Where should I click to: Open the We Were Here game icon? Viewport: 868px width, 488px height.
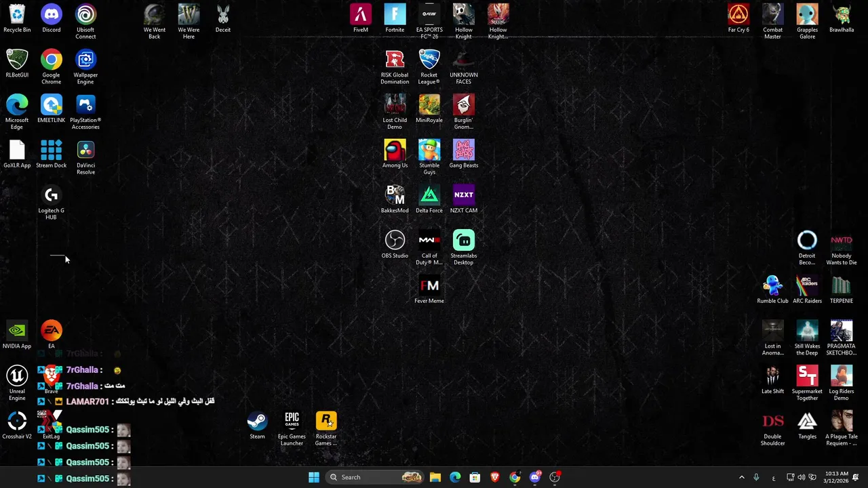coord(189,22)
